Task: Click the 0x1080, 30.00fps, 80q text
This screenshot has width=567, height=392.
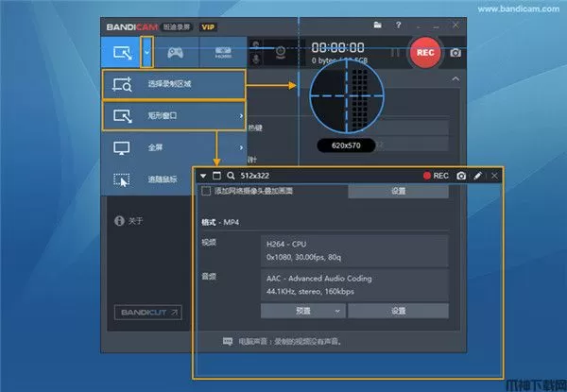Action: 303,257
